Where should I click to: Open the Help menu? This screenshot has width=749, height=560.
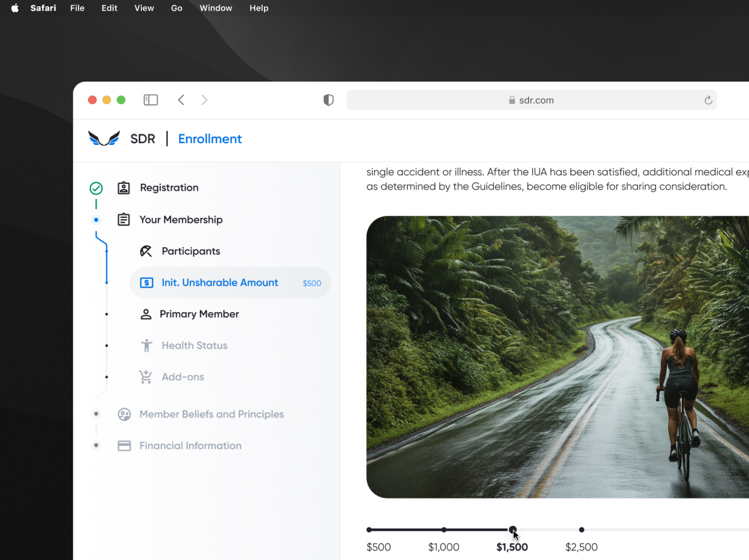point(259,8)
